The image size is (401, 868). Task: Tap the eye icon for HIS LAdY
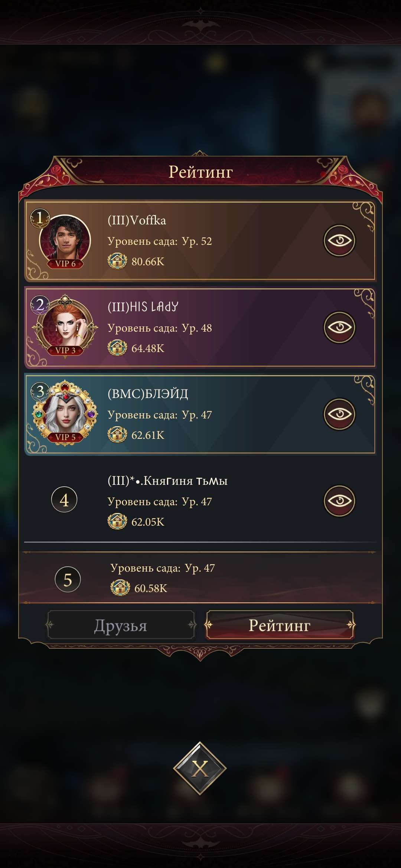339,327
